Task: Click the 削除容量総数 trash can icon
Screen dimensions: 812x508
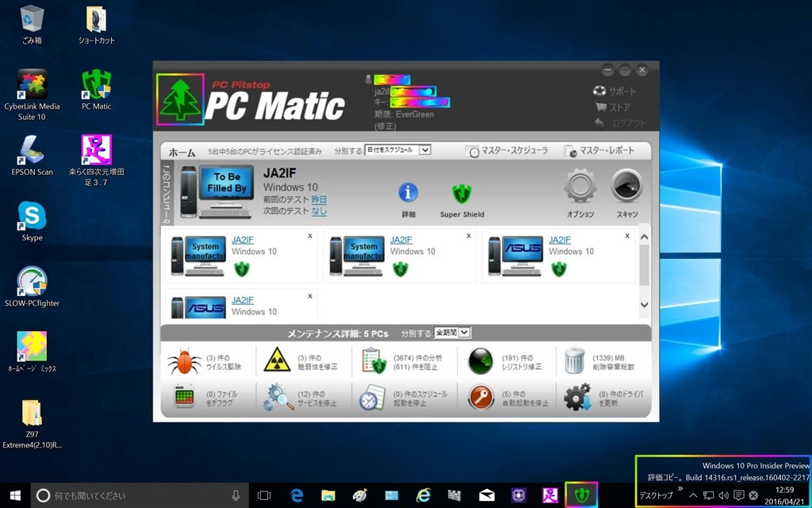Action: [x=575, y=361]
